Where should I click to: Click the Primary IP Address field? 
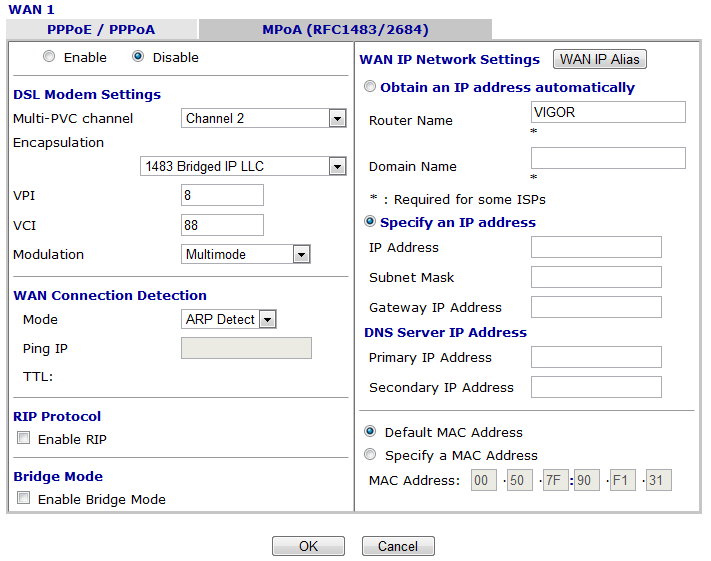[x=596, y=357]
